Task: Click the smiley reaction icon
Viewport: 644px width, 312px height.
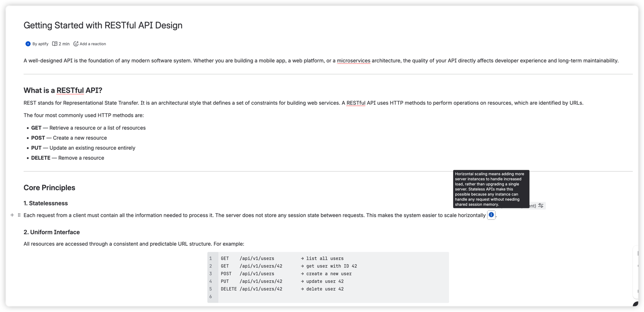Action: (x=76, y=44)
